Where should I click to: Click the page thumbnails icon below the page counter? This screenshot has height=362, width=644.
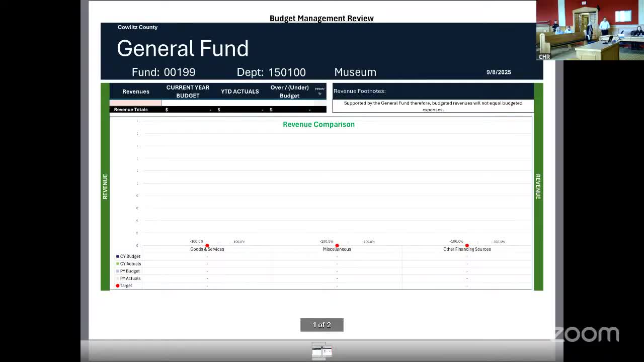click(x=322, y=351)
